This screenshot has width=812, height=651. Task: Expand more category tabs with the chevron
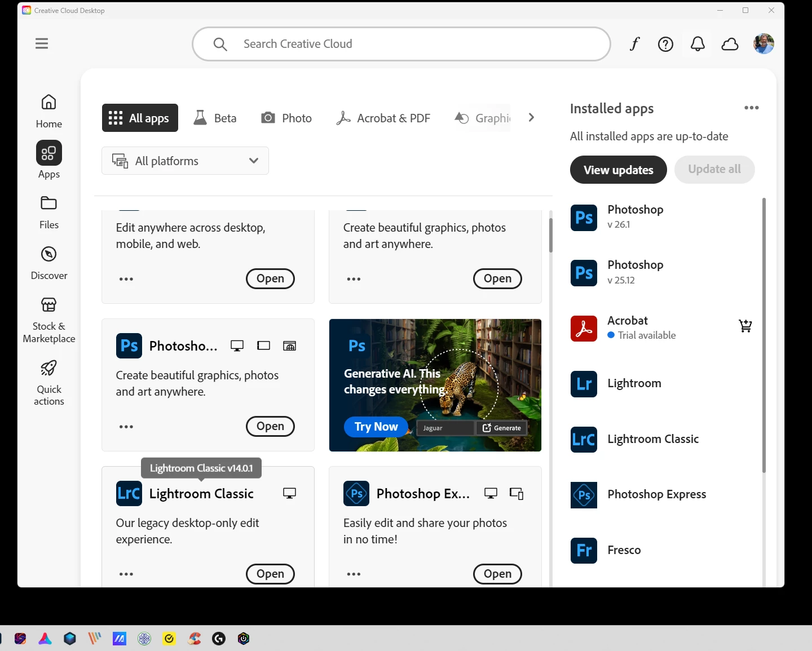click(531, 117)
